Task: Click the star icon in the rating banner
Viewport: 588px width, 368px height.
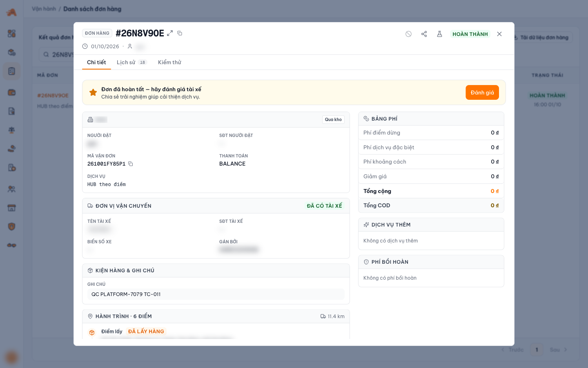Action: [x=93, y=92]
